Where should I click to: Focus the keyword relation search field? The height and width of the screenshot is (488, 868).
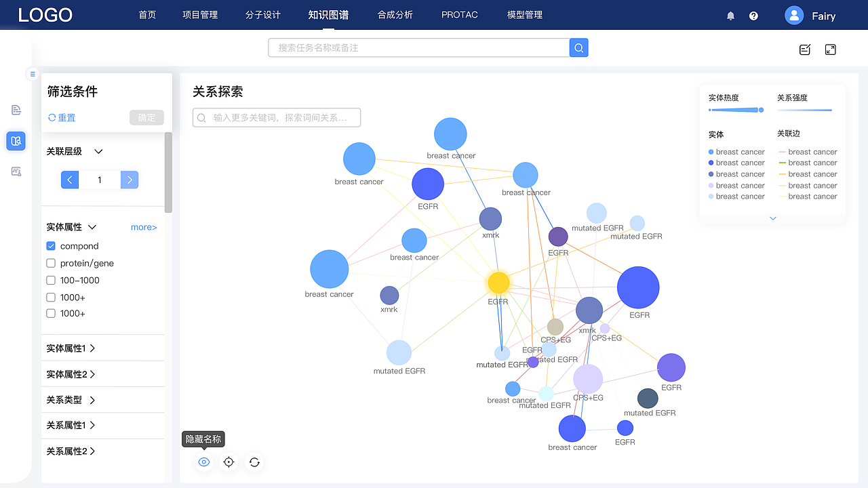[277, 118]
